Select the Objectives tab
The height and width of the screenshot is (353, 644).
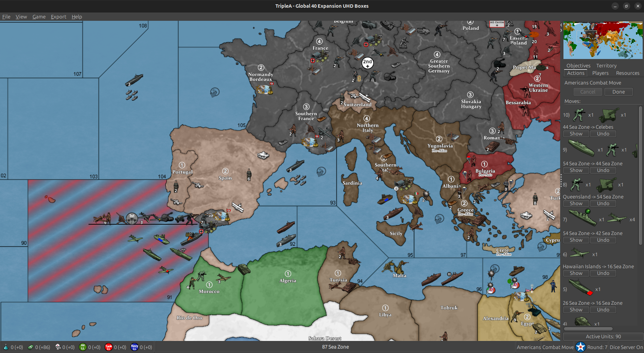pos(578,65)
